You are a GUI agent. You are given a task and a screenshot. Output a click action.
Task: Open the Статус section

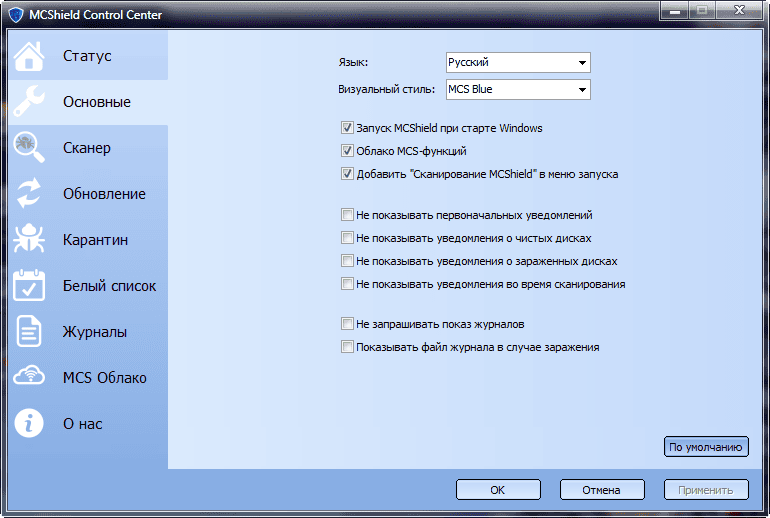[88, 55]
